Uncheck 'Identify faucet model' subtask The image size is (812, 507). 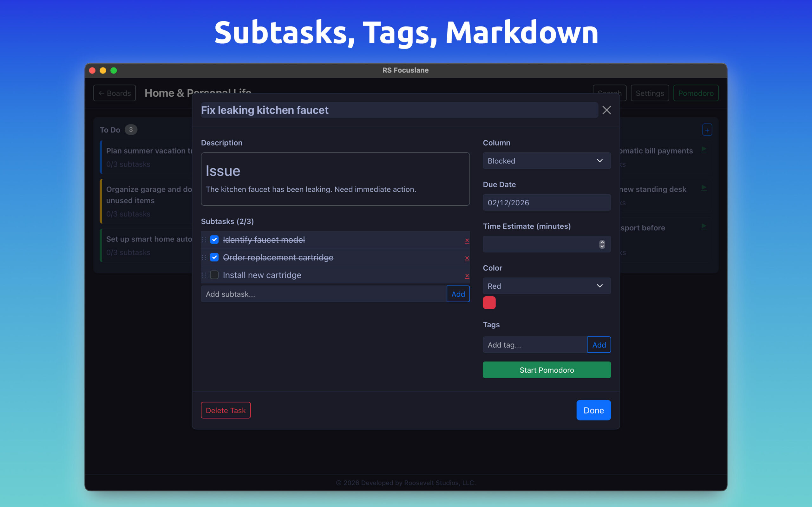click(x=214, y=240)
